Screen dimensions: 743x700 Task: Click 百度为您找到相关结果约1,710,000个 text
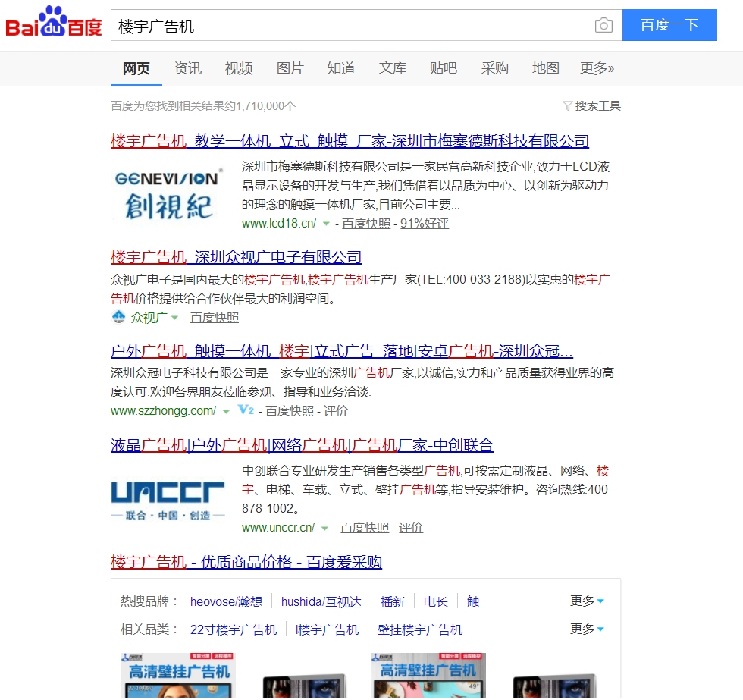pos(203,105)
